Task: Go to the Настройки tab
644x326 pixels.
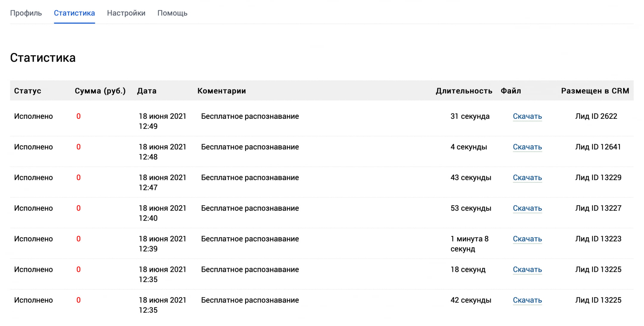Action: click(126, 13)
